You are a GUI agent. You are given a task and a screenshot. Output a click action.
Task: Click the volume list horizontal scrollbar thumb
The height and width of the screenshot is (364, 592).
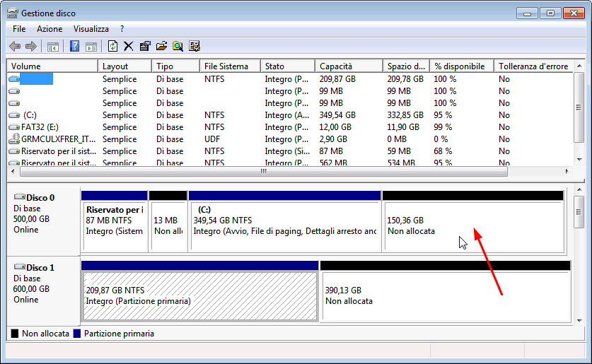tap(264, 172)
